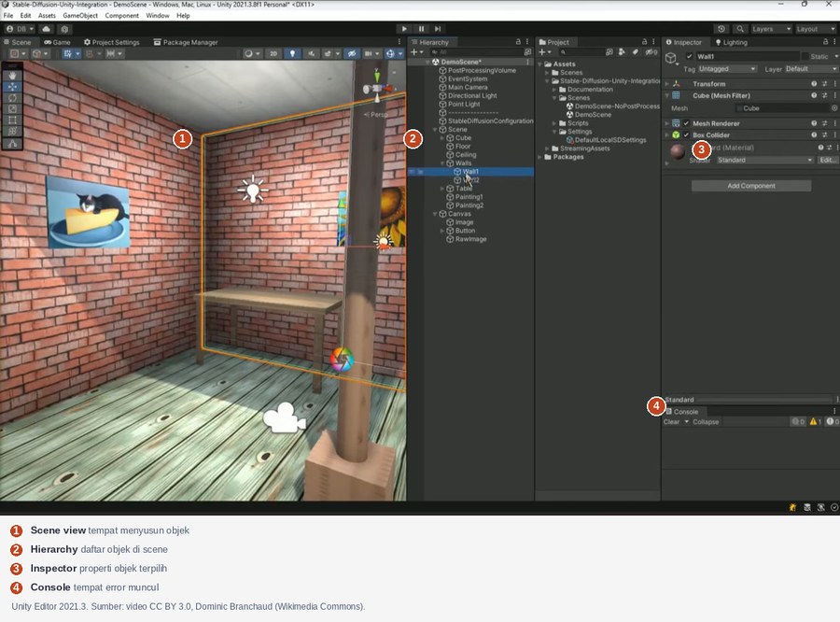The height and width of the screenshot is (622, 840).
Task: Open the custom editor tools button
Action: pyautogui.click(x=12, y=144)
